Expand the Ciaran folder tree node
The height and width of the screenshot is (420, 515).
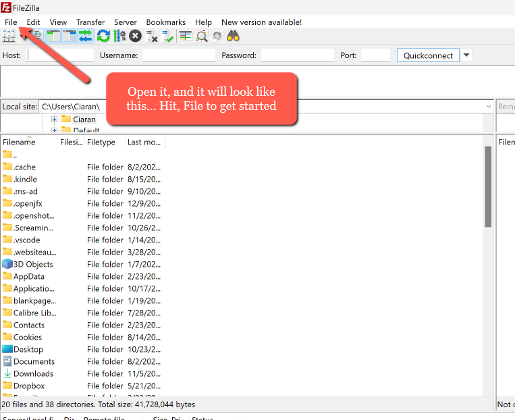54,119
